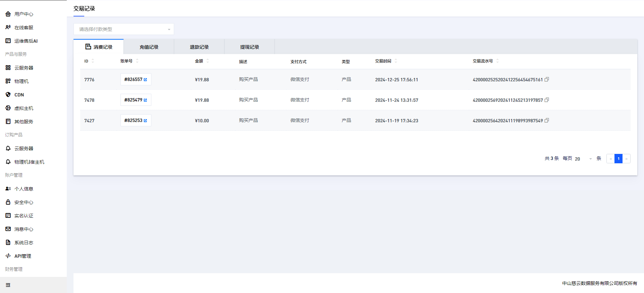Click ID cell 7776
644x293 pixels.
point(89,80)
